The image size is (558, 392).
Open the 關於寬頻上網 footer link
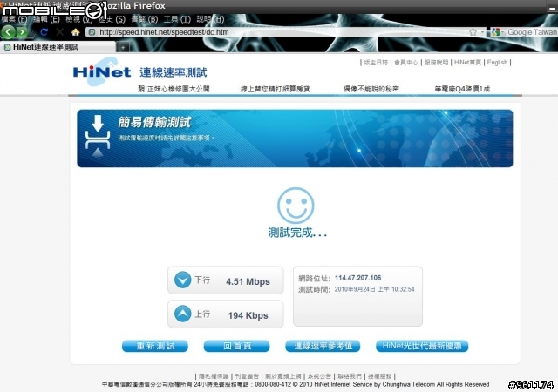(x=283, y=376)
